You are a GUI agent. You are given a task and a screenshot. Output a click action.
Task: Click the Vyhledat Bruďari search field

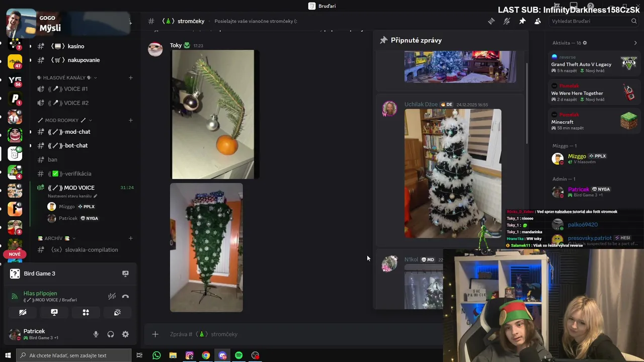click(x=594, y=21)
